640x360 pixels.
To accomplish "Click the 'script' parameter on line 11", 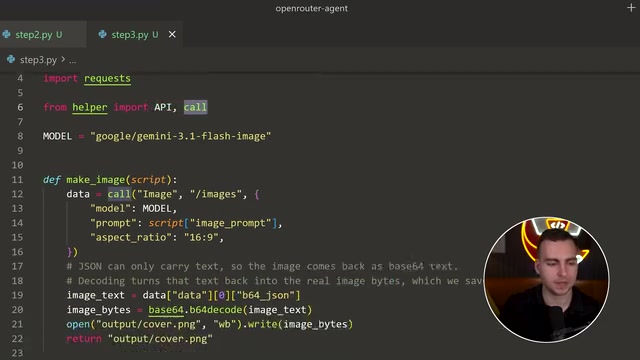I will tap(148, 180).
